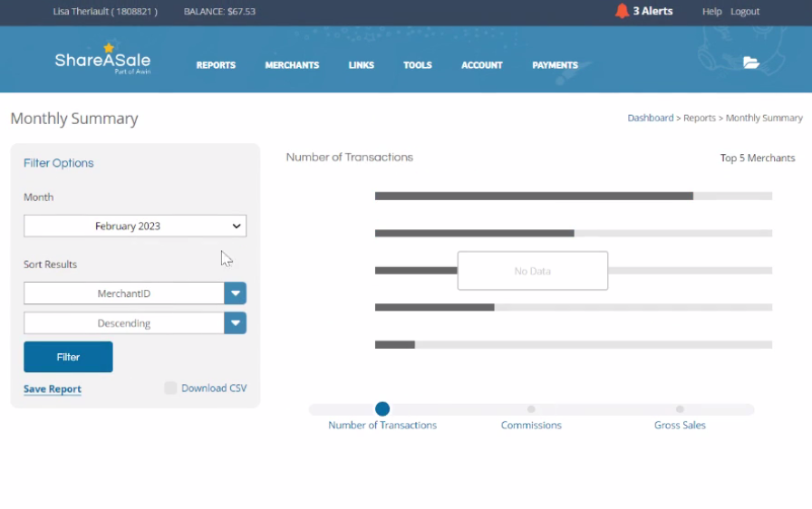Open the MERCHANTS menu
The height and width of the screenshot is (509, 812).
pos(292,65)
